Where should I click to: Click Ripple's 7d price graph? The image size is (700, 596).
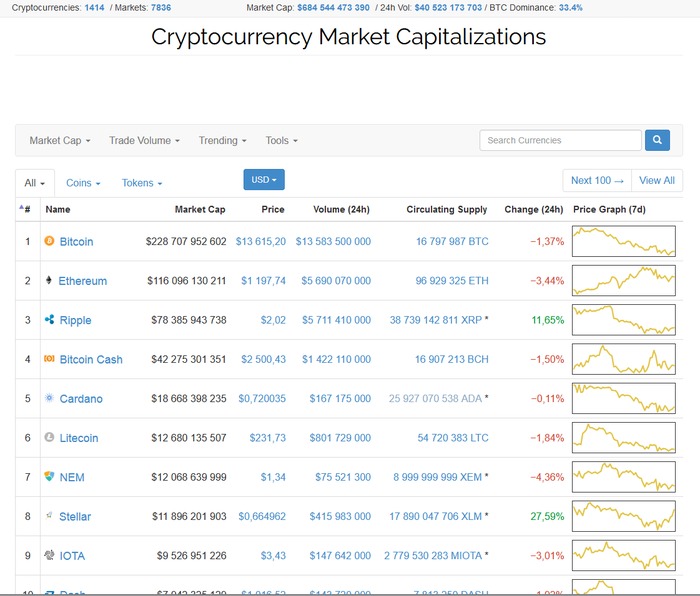tap(624, 320)
